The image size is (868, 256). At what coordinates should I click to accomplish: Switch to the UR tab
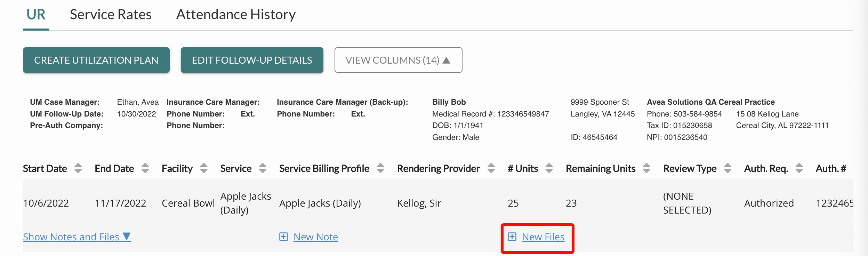click(36, 15)
